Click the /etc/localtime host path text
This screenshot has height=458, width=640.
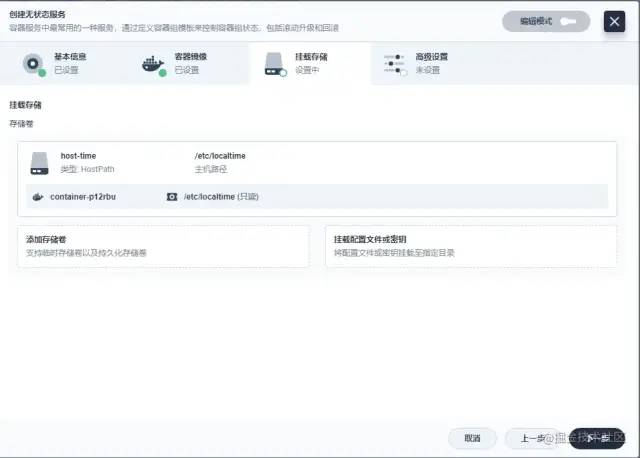[x=220, y=156]
